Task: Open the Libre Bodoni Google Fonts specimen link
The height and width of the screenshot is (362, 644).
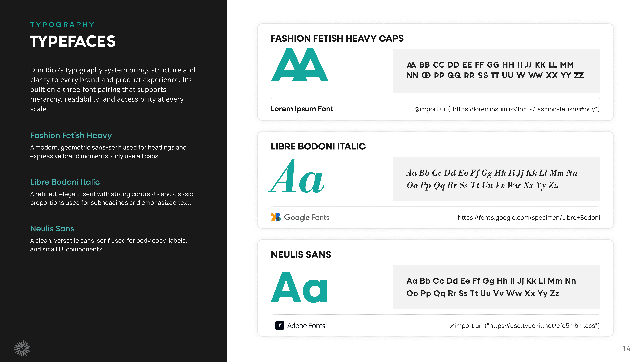Action: 529,218
